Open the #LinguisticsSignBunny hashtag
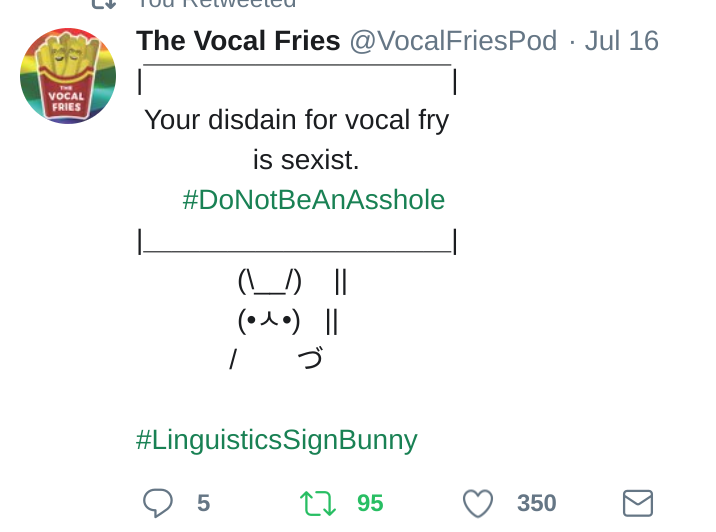 (276, 440)
